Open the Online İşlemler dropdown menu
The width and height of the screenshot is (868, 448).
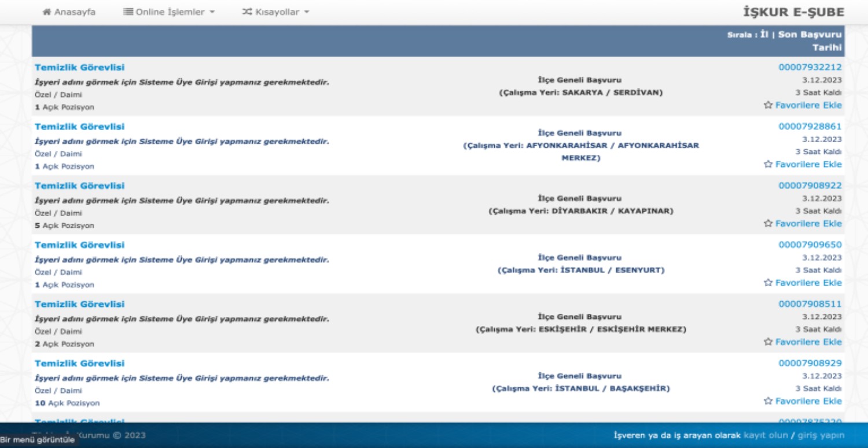tap(169, 12)
